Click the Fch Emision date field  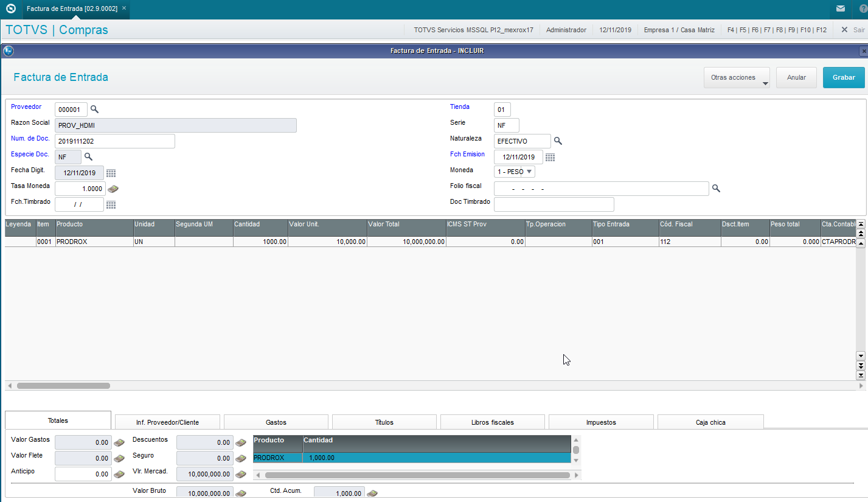pyautogui.click(x=518, y=158)
